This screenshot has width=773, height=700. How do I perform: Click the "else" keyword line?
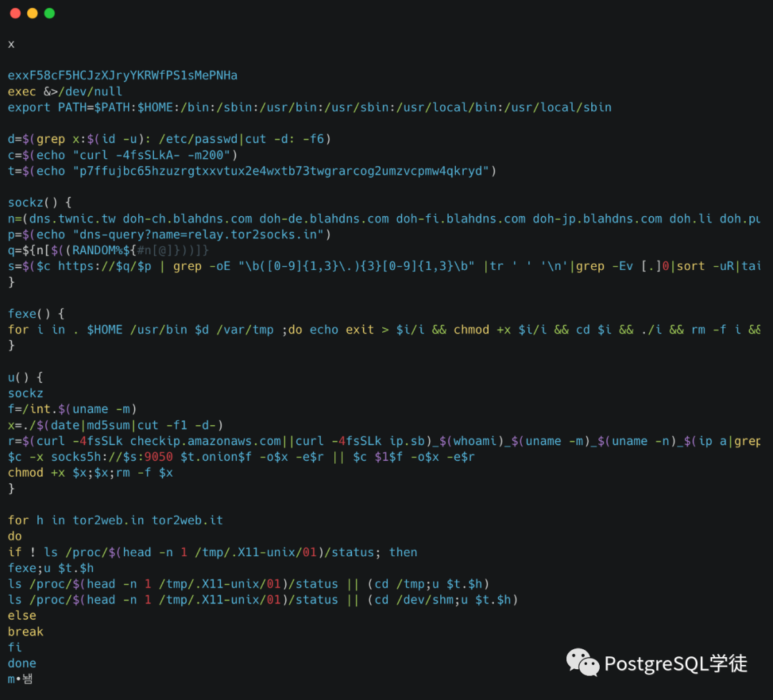[22, 616]
